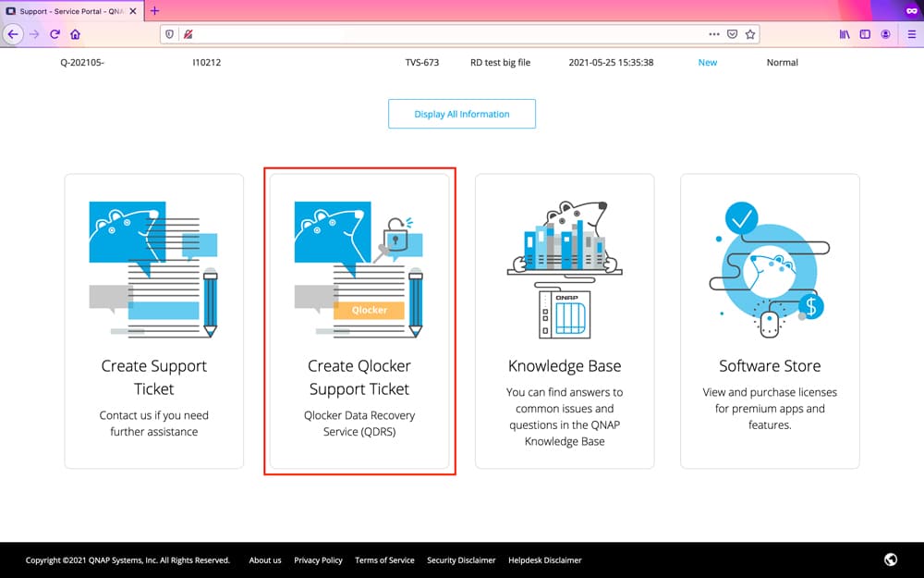Click the Create Support Ticket illustration
This screenshot has height=578, width=924.
tap(153, 269)
